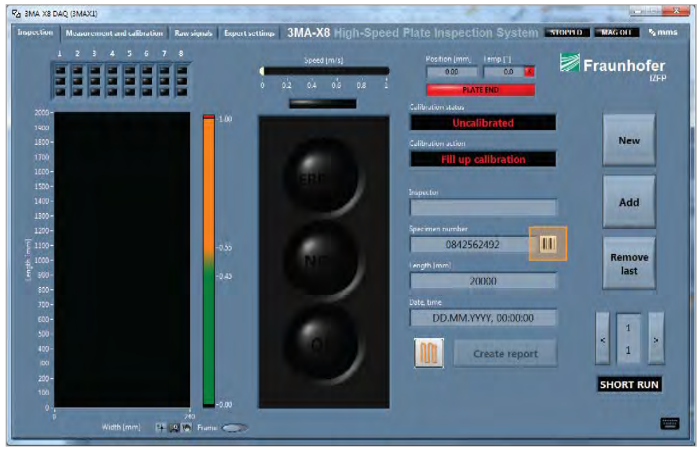Toggle the Frame switch
This screenshot has width=700, height=451.
point(234,428)
